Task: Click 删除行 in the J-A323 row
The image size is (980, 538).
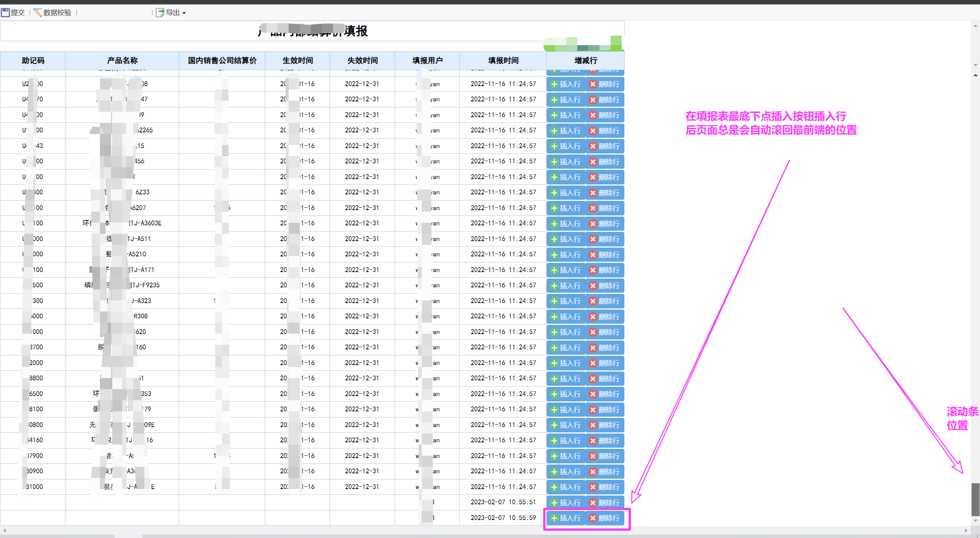Action: click(x=605, y=301)
